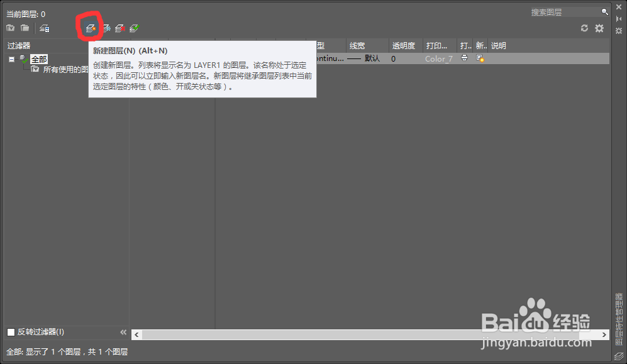Open palette properties gear on side bar
Viewport: 627px width, 364px height.
click(x=619, y=31)
